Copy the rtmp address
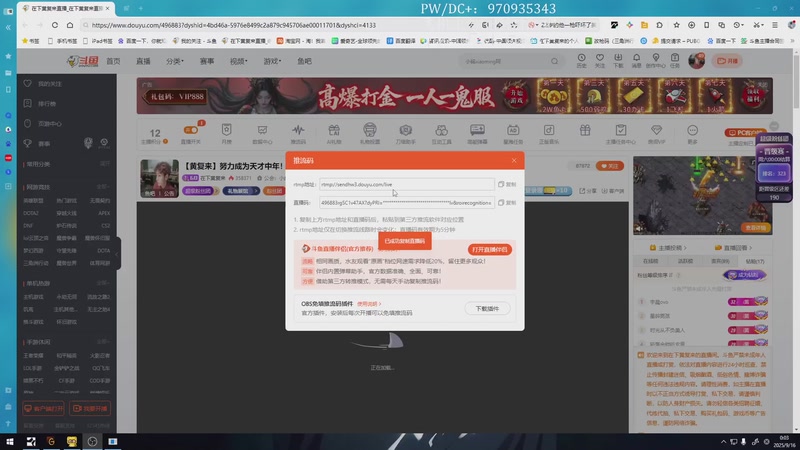 click(507, 184)
